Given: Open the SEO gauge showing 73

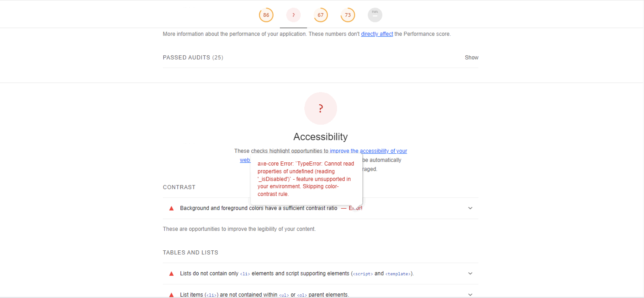Looking at the screenshot, I should 347,15.
